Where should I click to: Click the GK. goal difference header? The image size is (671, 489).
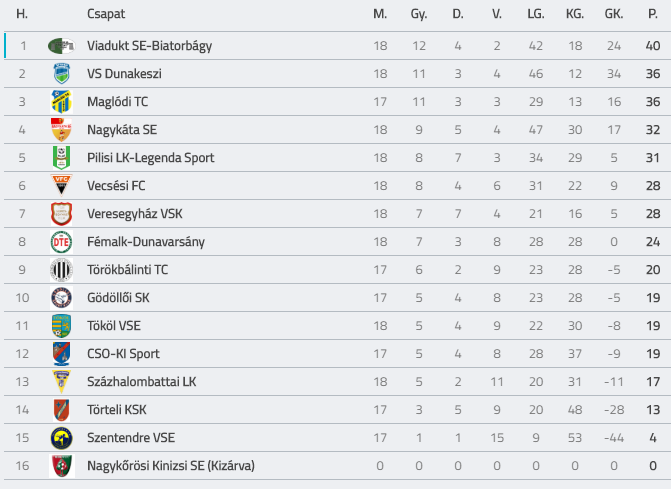tap(614, 14)
